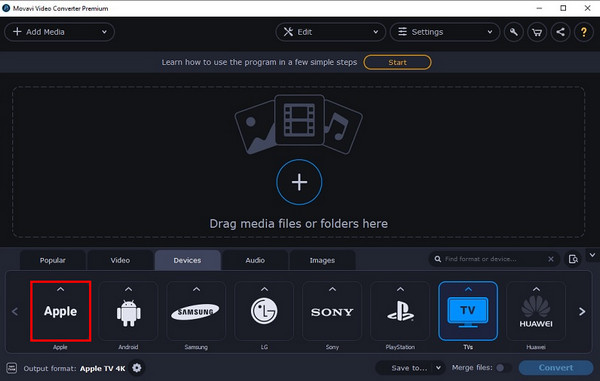Expand the Apple presets chevron

tap(60, 290)
